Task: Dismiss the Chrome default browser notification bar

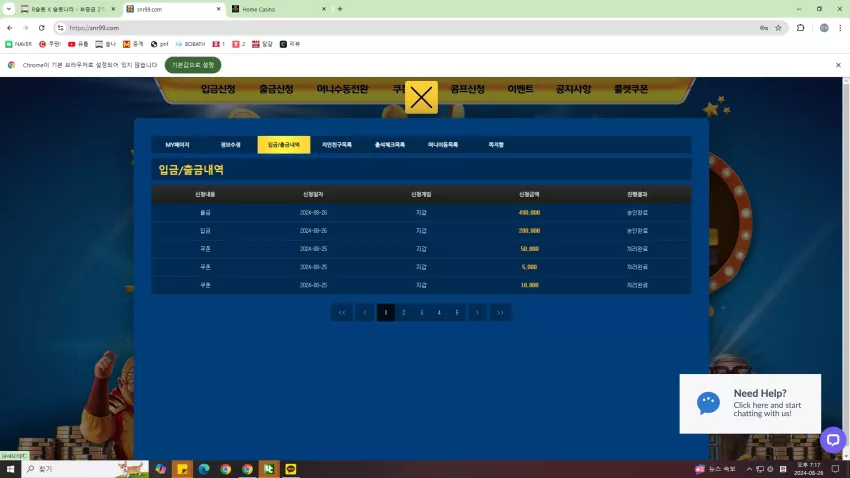Action: (838, 65)
